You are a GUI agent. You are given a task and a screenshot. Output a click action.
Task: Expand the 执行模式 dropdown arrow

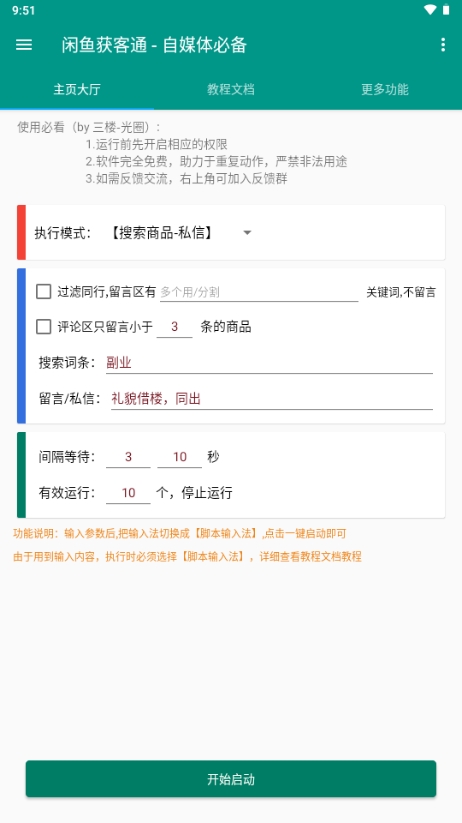tap(247, 233)
